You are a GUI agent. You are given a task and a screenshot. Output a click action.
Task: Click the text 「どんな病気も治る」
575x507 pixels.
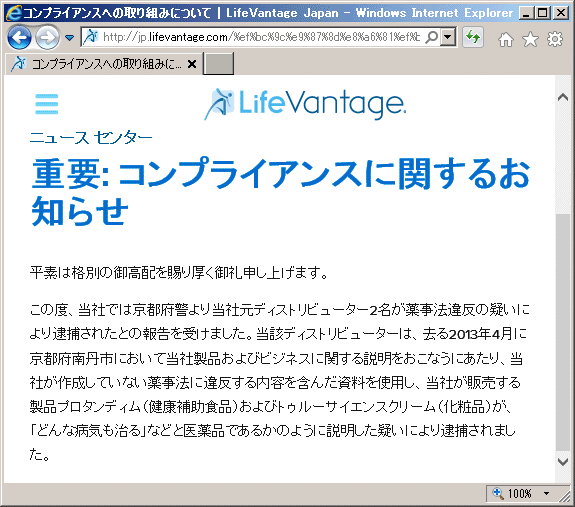pos(88,430)
